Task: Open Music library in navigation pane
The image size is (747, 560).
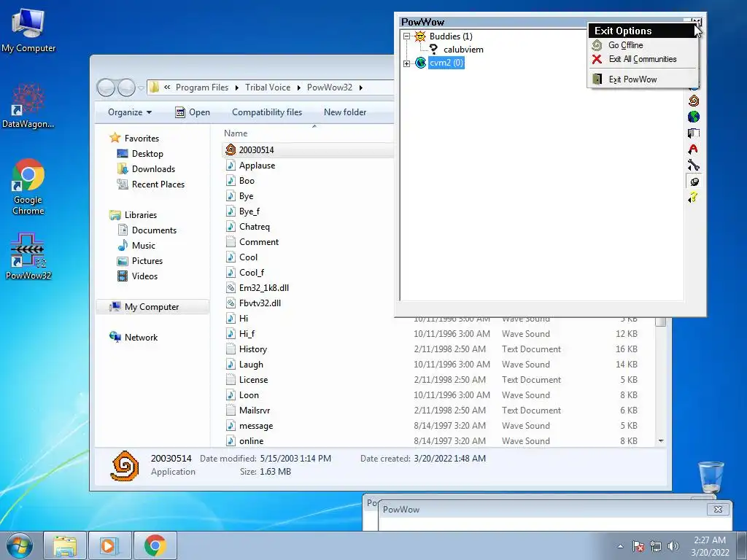Action: (x=143, y=245)
